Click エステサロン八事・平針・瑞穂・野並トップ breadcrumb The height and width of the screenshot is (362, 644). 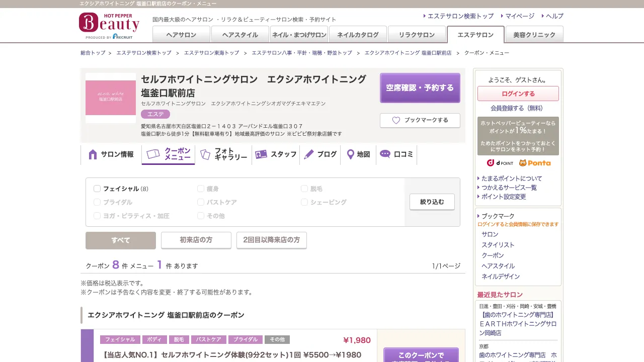tap(302, 53)
